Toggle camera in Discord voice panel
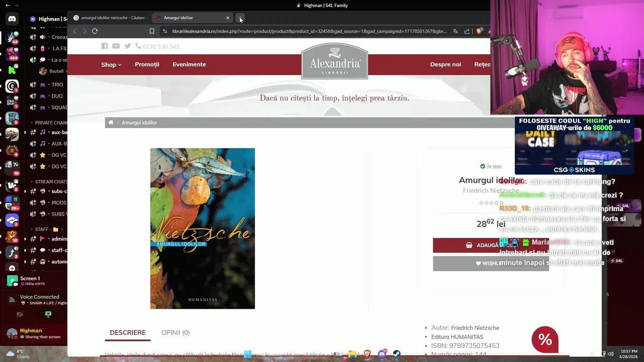 click(20, 314)
